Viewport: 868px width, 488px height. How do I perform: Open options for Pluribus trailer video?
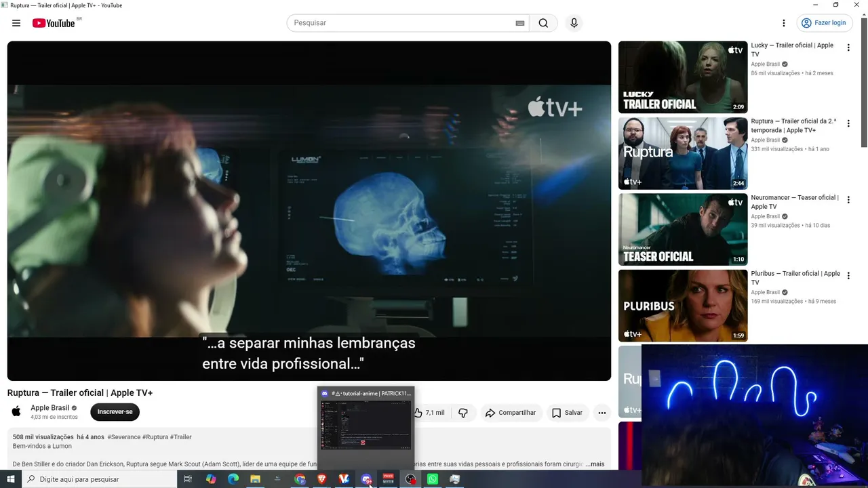pyautogui.click(x=848, y=276)
